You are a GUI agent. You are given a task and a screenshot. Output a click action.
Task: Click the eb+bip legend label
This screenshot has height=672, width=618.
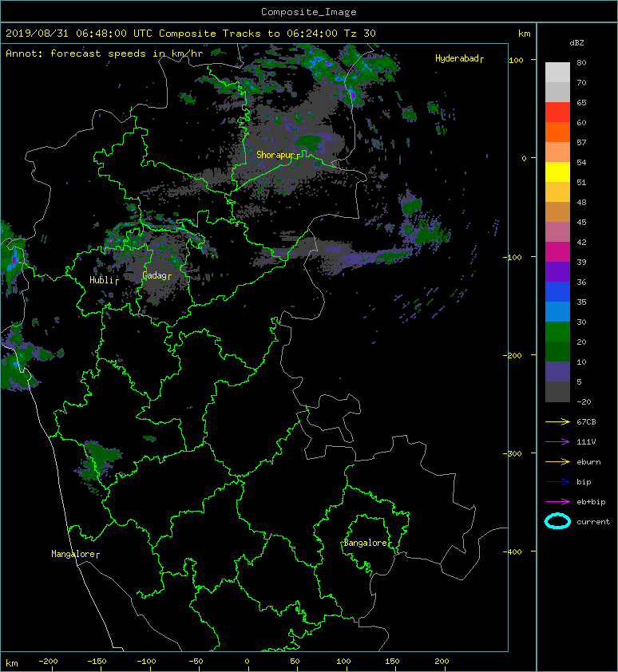pyautogui.click(x=591, y=501)
